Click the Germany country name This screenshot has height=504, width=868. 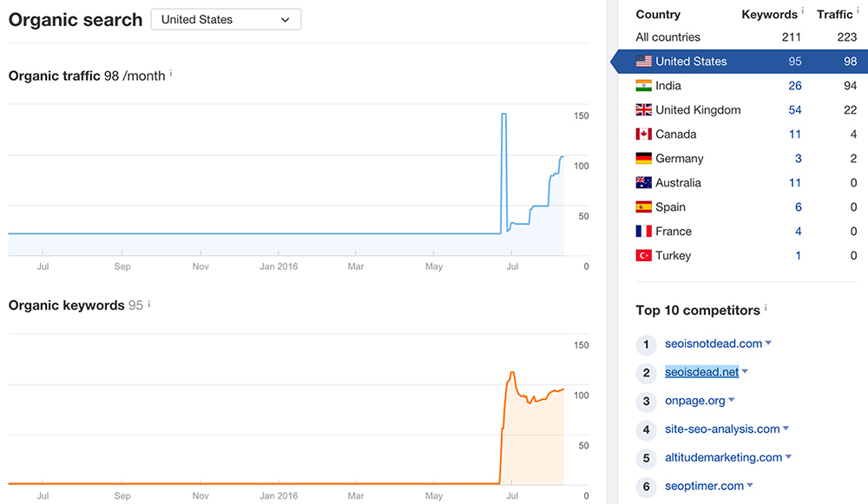(x=680, y=159)
